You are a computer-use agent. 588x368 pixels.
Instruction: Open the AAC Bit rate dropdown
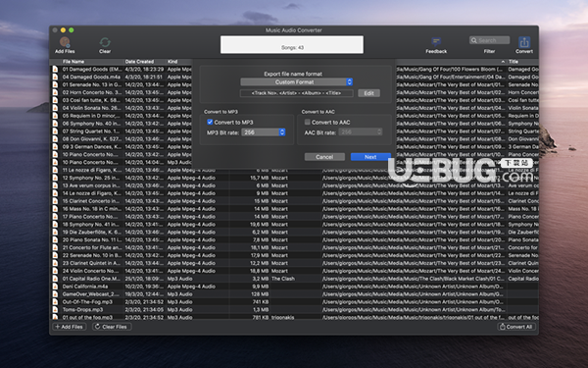point(361,131)
